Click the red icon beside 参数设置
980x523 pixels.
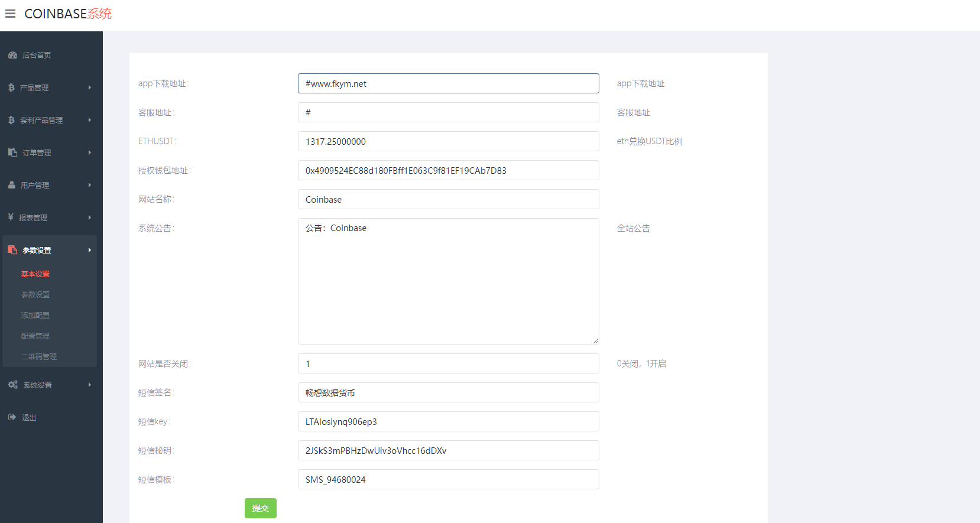pyautogui.click(x=12, y=250)
